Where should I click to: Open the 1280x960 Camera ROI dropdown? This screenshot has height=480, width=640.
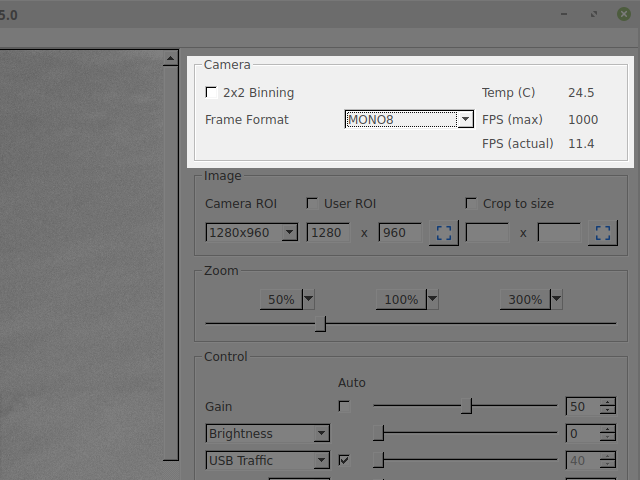point(252,233)
